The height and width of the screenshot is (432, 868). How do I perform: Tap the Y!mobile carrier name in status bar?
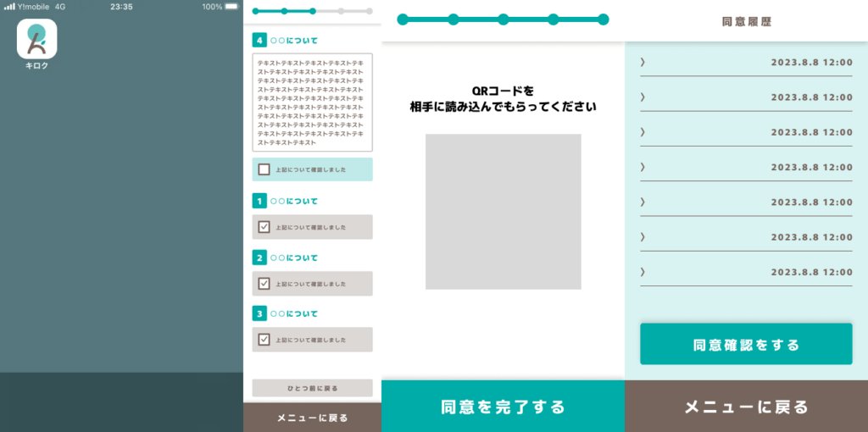(34, 7)
